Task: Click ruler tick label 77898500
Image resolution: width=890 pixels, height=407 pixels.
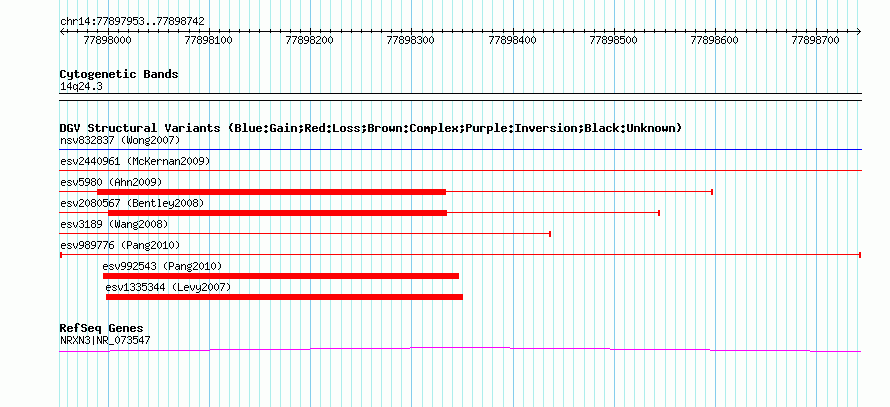Action: (x=614, y=40)
